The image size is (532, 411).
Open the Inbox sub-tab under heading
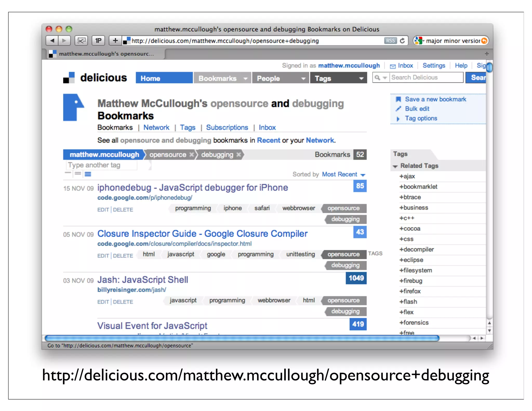click(267, 128)
